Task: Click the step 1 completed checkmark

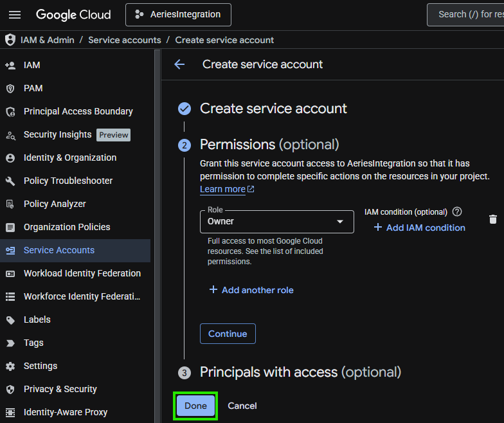Action: (x=184, y=109)
